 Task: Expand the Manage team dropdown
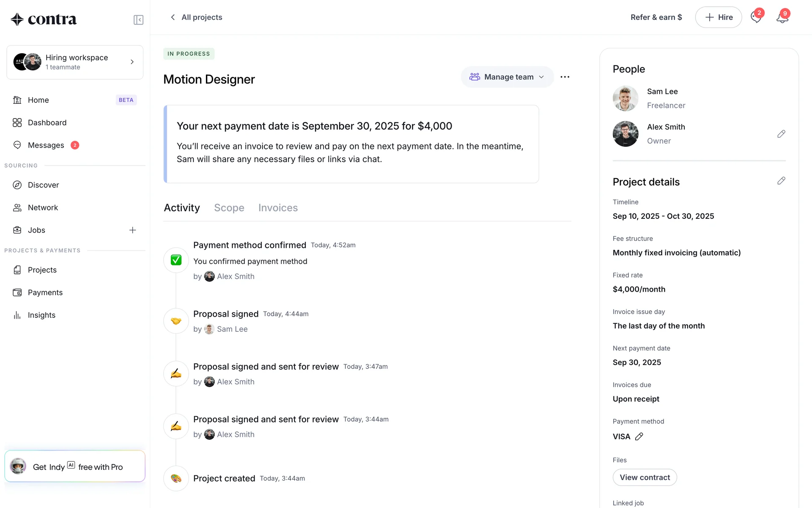click(507, 77)
